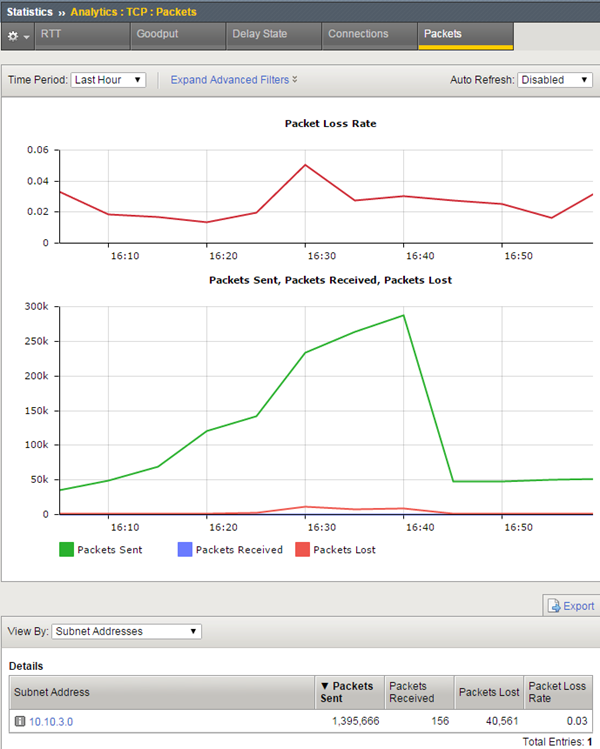This screenshot has width=600, height=749.
Task: Click the Subnet Address column header
Action: click(50, 692)
